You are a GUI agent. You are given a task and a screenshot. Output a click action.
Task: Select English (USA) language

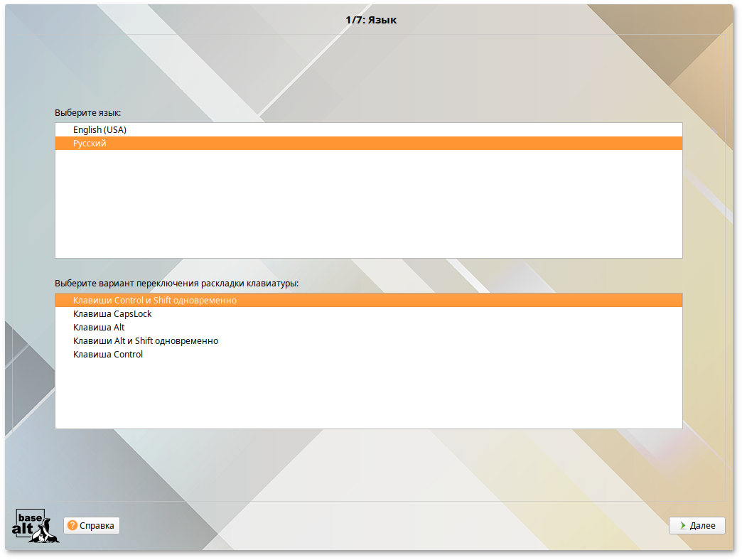[x=100, y=130]
